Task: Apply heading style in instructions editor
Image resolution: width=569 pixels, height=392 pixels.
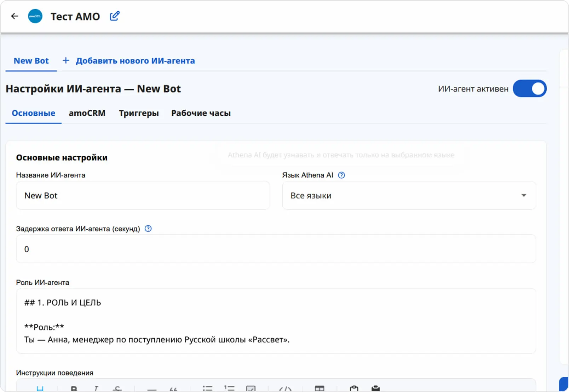Action: (x=40, y=389)
